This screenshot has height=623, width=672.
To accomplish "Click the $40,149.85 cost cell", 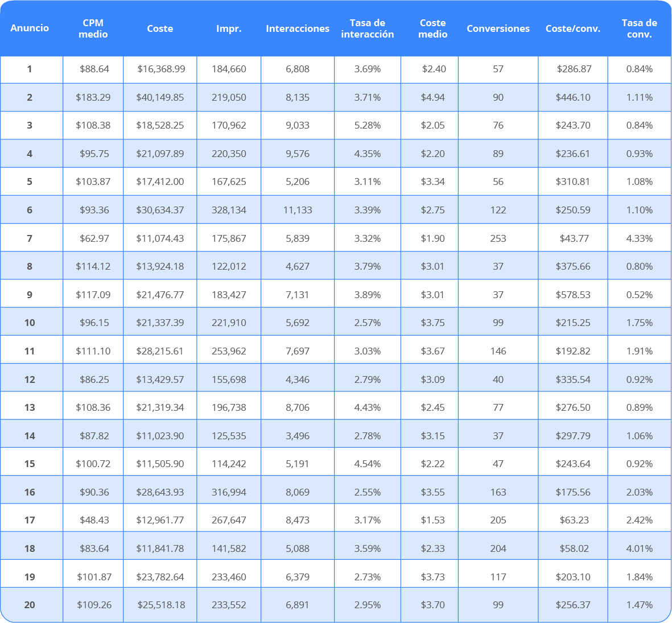I will pos(160,97).
